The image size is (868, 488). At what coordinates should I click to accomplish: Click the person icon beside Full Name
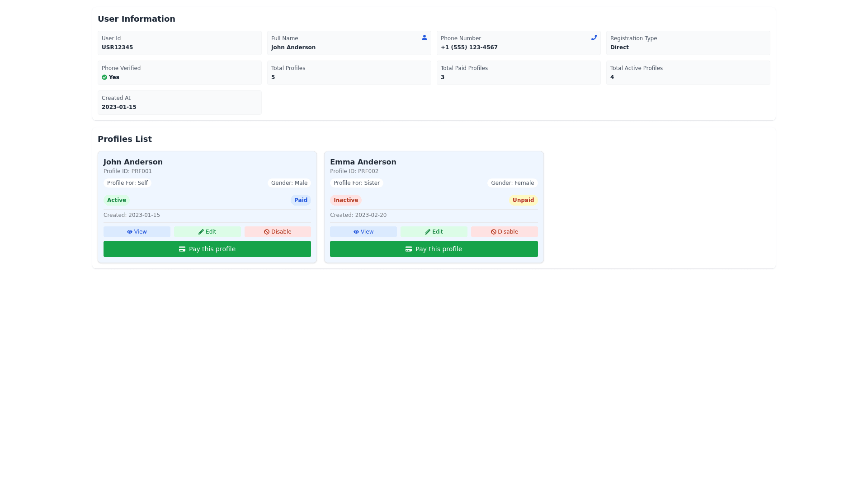click(x=424, y=38)
